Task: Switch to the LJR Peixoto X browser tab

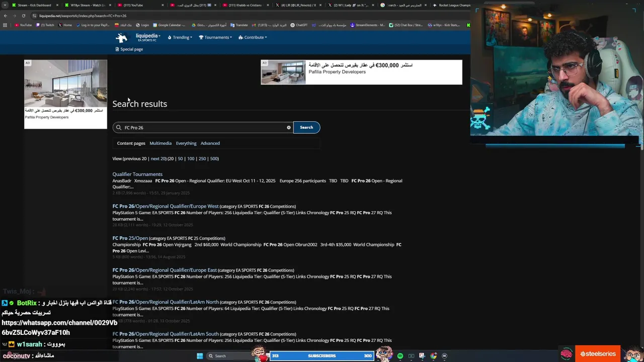Action: (x=297, y=5)
